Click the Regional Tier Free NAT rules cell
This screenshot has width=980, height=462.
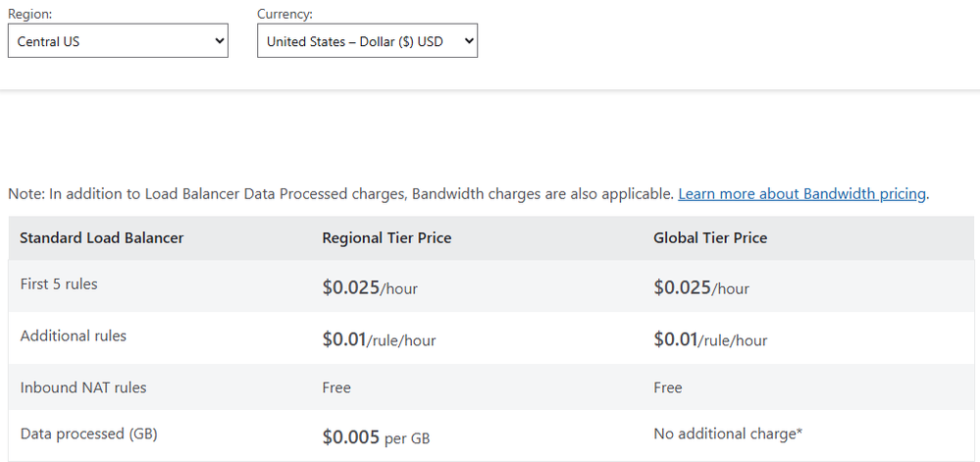coord(336,387)
